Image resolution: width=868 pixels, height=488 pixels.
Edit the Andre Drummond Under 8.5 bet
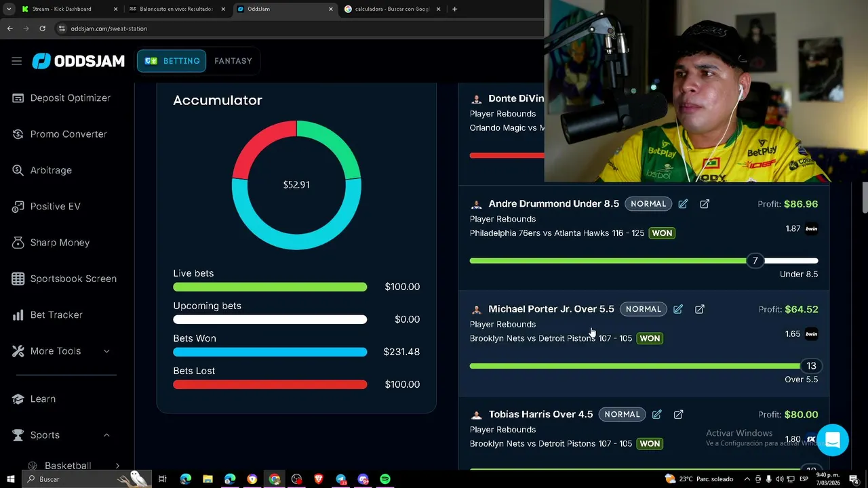[683, 204]
